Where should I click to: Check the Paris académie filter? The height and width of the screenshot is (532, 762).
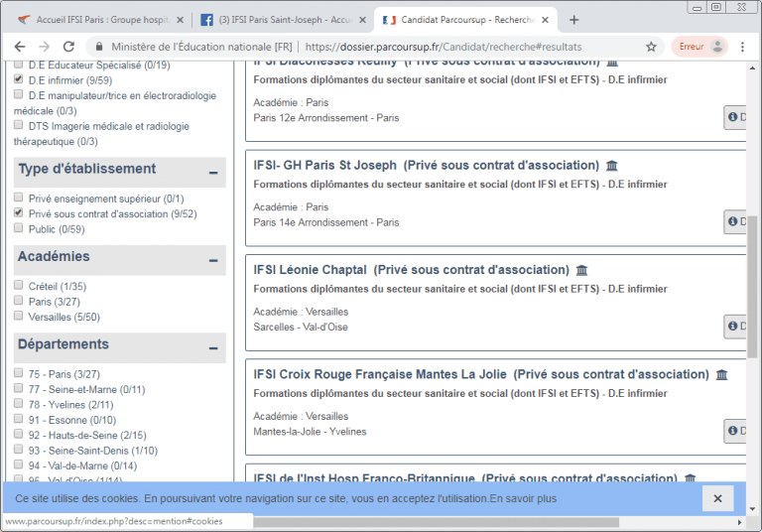tap(19, 300)
